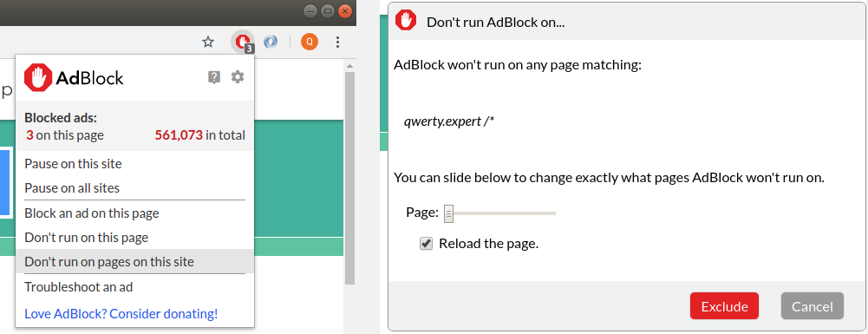Image resolution: width=868 pixels, height=334 pixels.
Task: Select Don't run on pages on this site
Action: tap(134, 261)
